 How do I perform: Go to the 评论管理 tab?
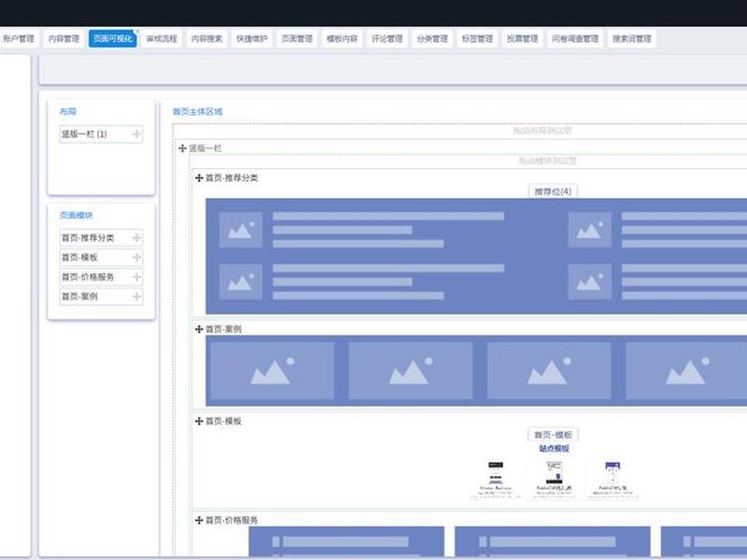387,38
